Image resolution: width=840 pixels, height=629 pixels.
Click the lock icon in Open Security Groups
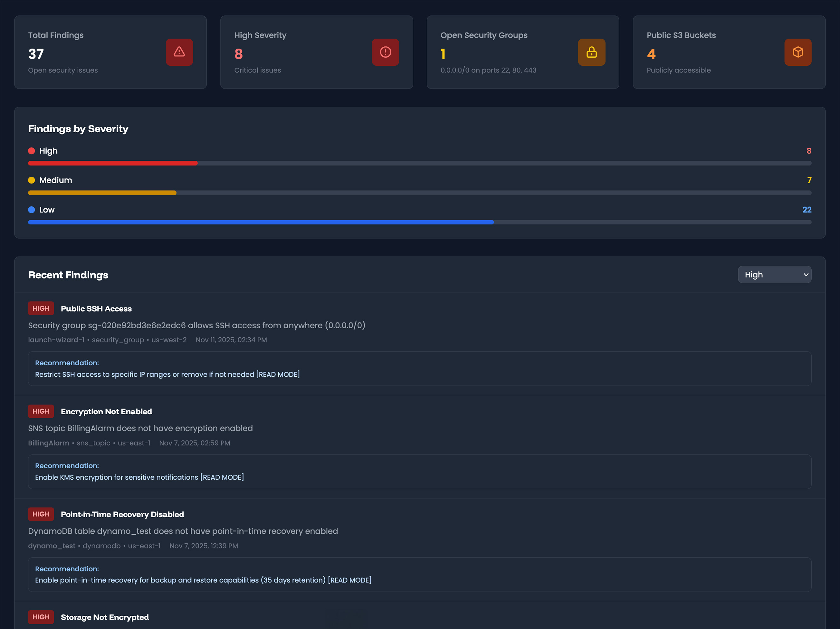[591, 52]
